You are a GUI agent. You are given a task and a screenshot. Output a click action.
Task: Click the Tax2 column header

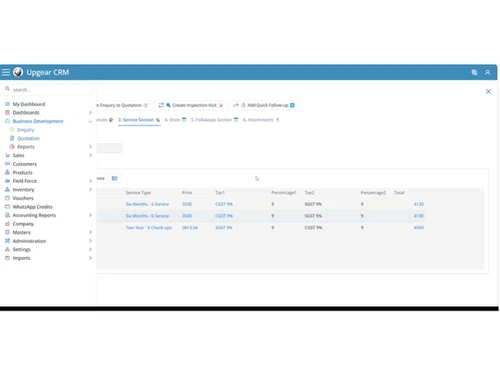point(309,193)
